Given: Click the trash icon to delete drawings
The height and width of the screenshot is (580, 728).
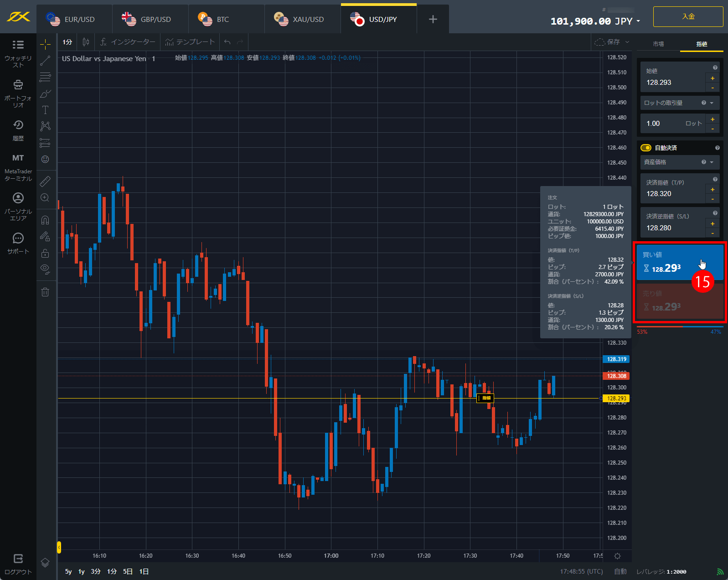Looking at the screenshot, I should pyautogui.click(x=45, y=292).
